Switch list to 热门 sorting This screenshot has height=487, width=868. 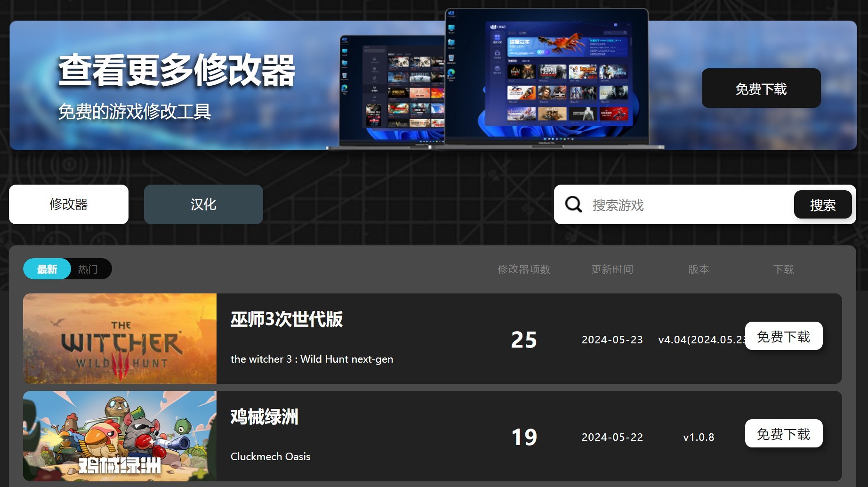coord(88,269)
